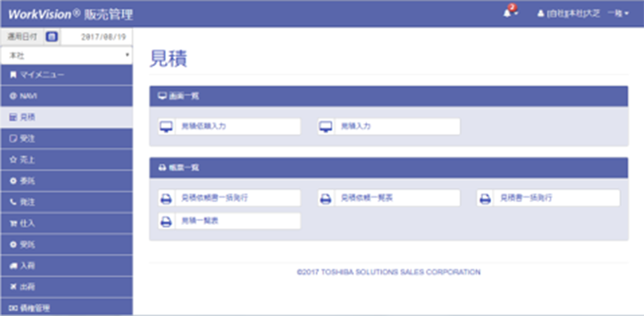Open the NAVI globe item in sidebar
The height and width of the screenshot is (316, 644).
click(67, 96)
